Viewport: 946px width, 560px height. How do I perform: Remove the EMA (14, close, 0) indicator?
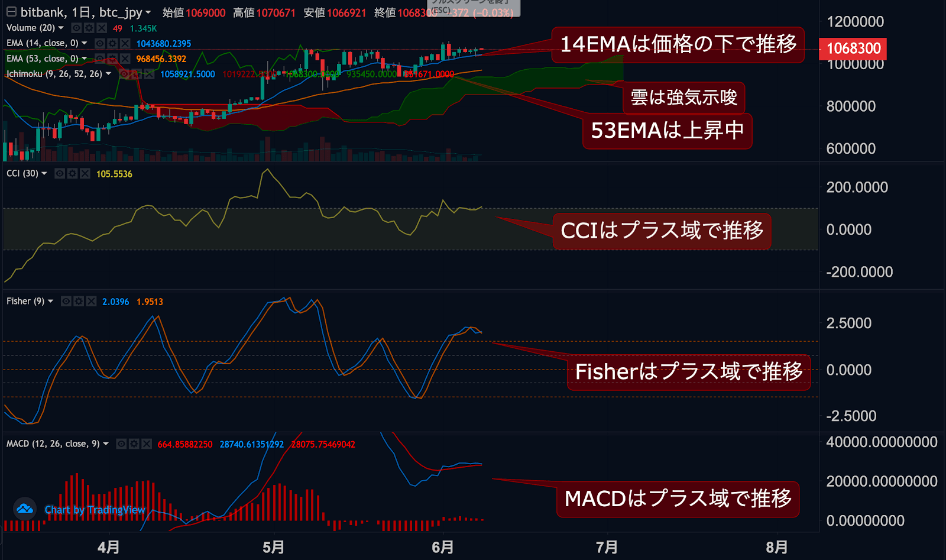click(125, 43)
